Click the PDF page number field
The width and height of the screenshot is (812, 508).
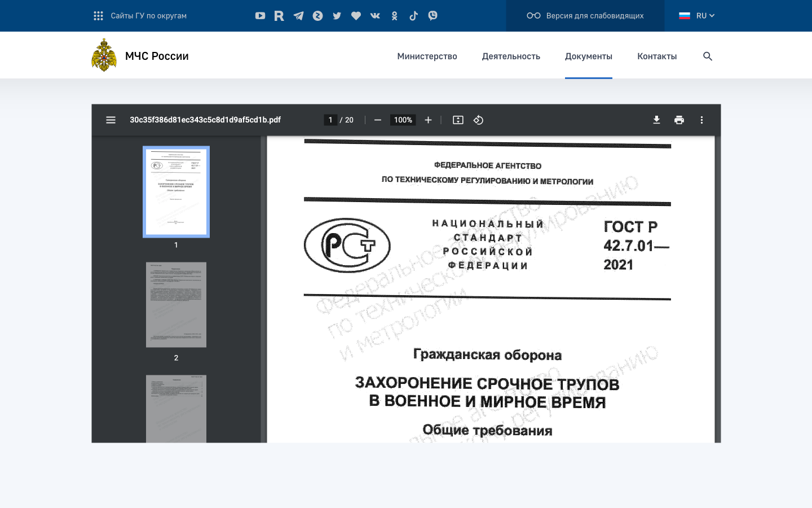330,120
